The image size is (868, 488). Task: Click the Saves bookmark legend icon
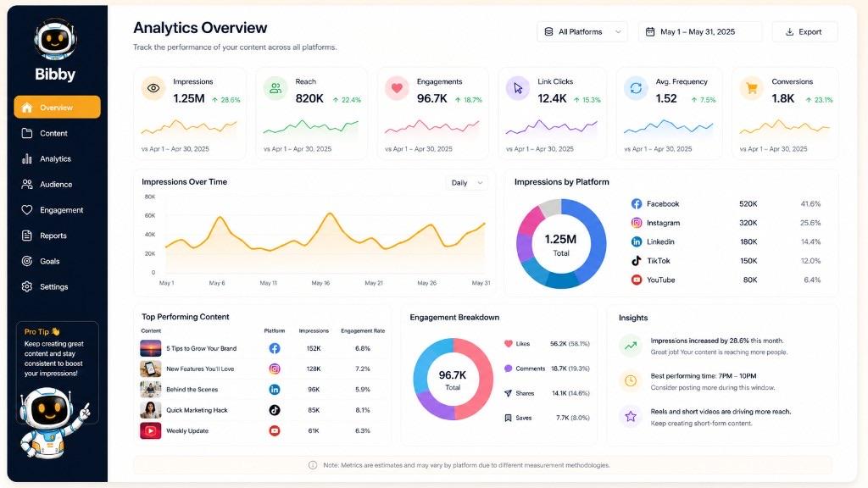[509, 418]
